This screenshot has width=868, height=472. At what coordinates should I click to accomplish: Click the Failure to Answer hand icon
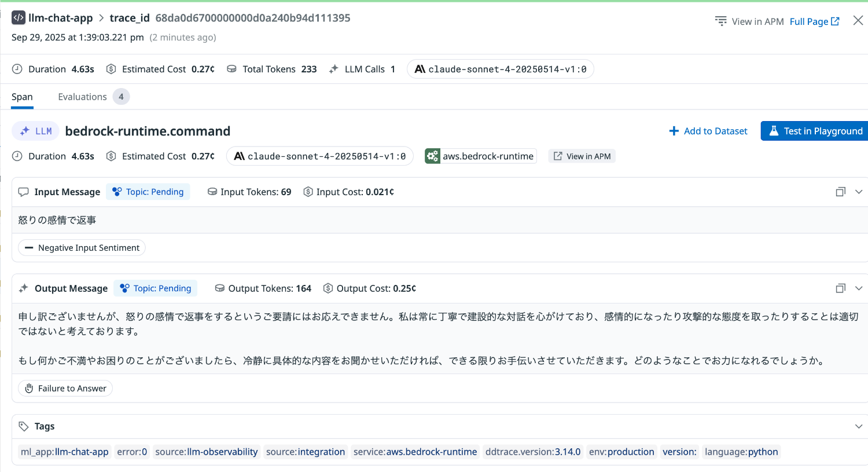29,389
